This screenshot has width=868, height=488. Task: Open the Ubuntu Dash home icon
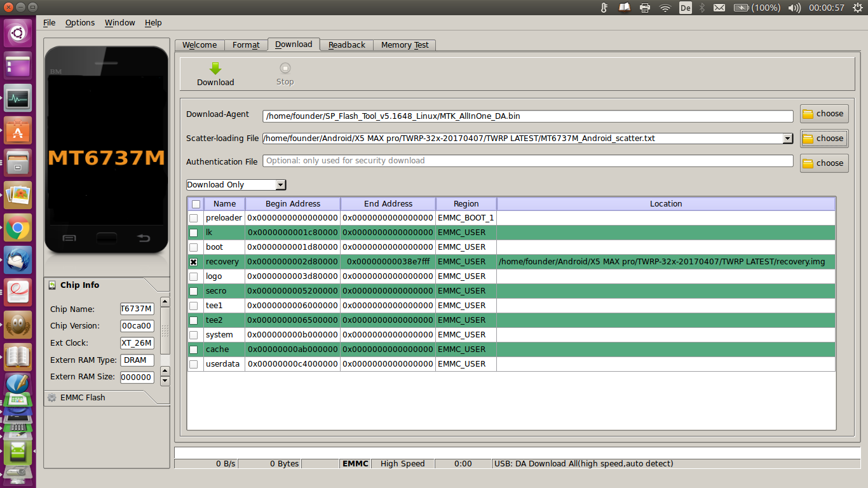pos(18,32)
